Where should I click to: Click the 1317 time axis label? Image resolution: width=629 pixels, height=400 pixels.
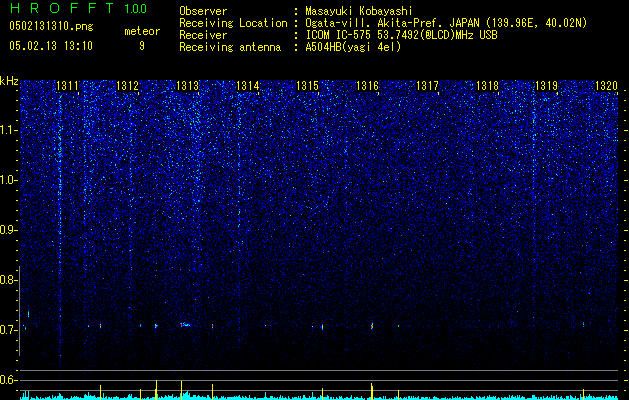click(427, 86)
